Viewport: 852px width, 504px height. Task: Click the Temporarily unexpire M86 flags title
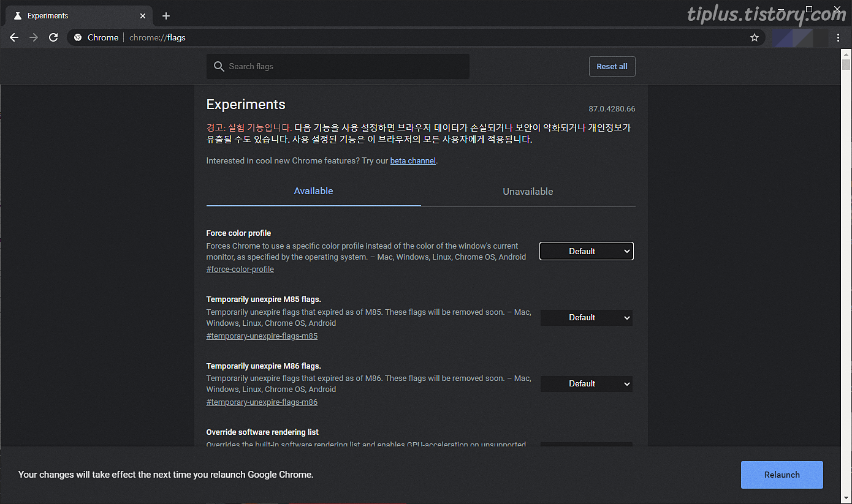click(264, 366)
